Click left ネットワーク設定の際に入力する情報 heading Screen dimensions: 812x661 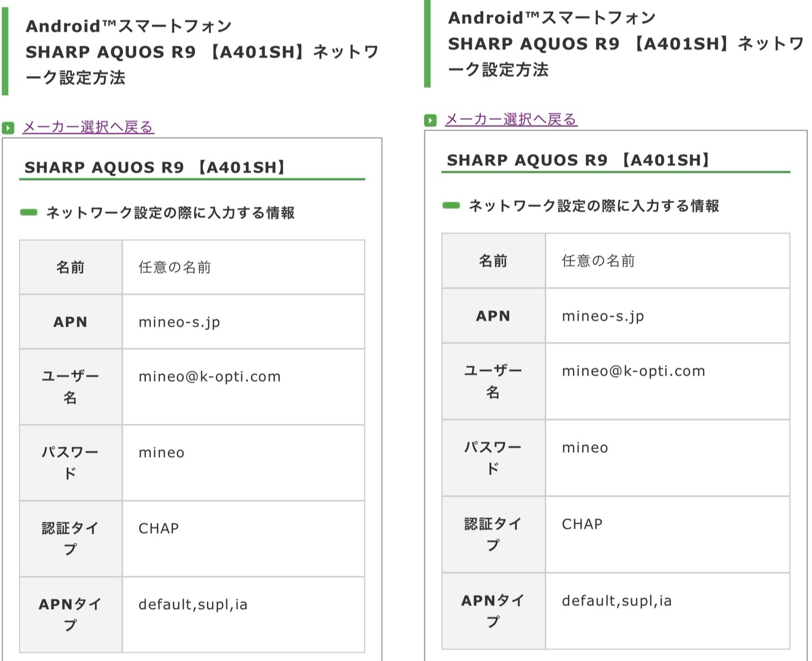click(170, 213)
